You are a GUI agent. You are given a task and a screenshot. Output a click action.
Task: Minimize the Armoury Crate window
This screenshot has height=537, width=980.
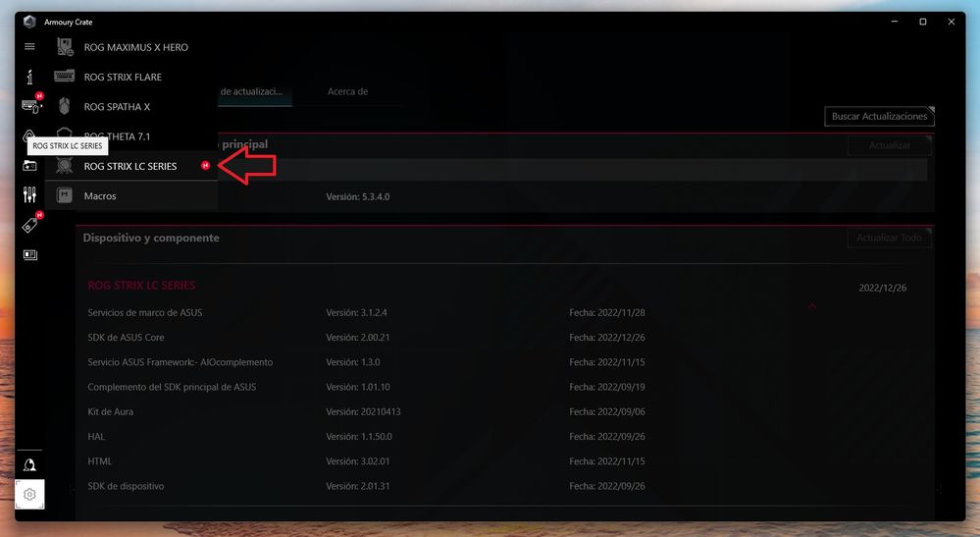(895, 22)
